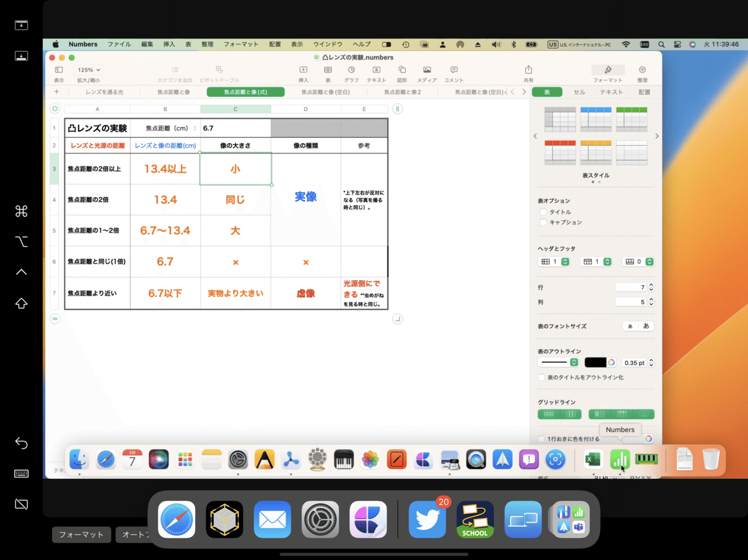Screen dimensions: 748x560
Task: Open Launchpad from the Mac dock
Action: [185, 460]
